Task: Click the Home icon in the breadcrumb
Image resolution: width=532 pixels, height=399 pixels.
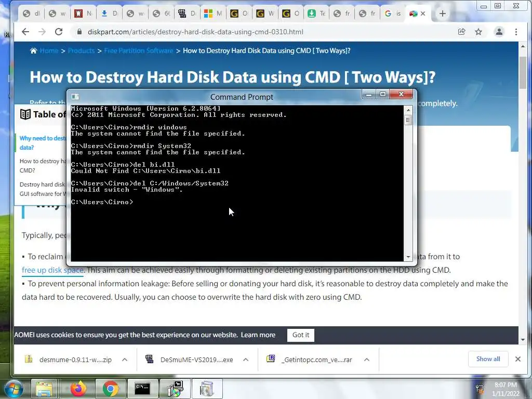Action: click(33, 51)
